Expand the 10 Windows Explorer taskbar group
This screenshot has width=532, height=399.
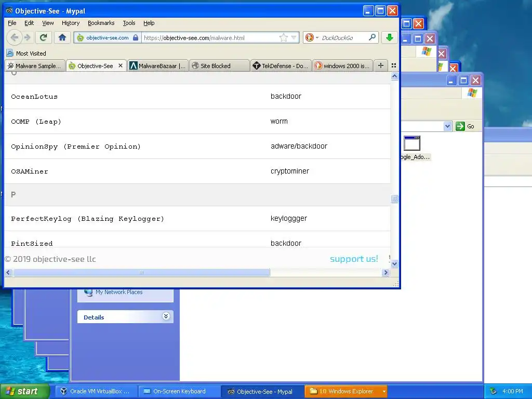(346, 391)
